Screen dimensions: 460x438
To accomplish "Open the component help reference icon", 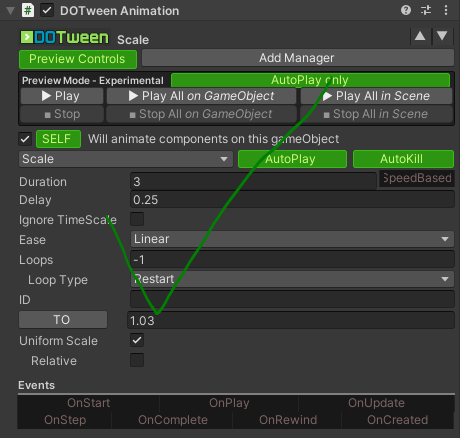I will (x=406, y=10).
